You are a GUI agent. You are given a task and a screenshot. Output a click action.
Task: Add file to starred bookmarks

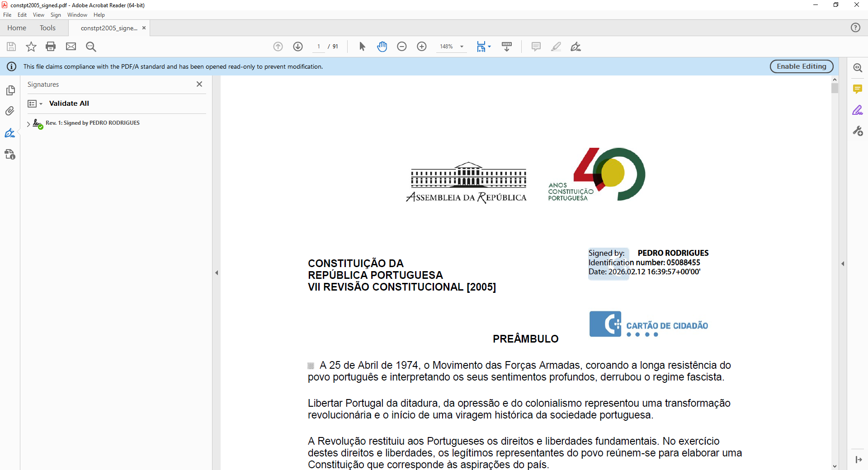point(31,47)
